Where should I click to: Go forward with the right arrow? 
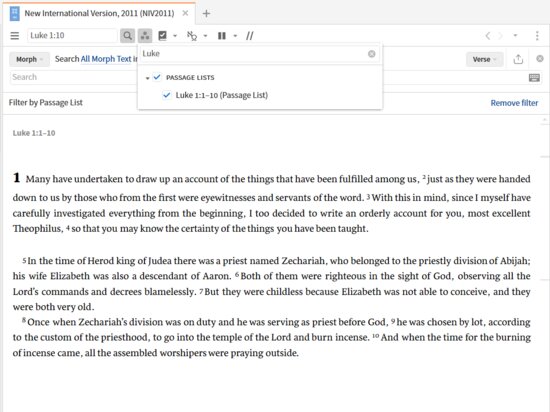(x=500, y=35)
